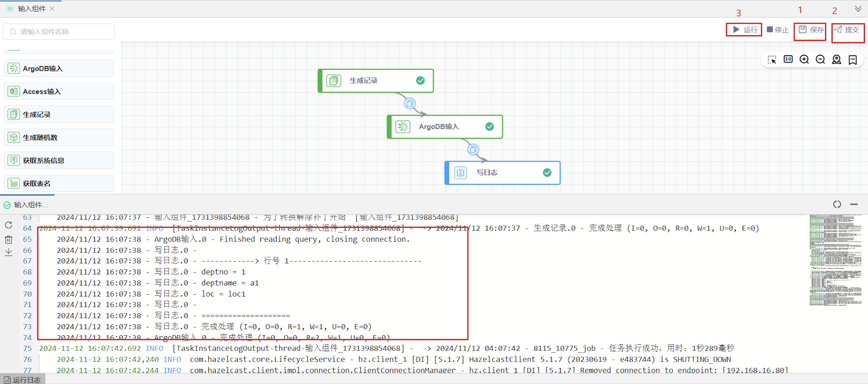Click the log minimap preview
Image resolution: width=868 pixels, height=384 pixels.
[x=835, y=260]
